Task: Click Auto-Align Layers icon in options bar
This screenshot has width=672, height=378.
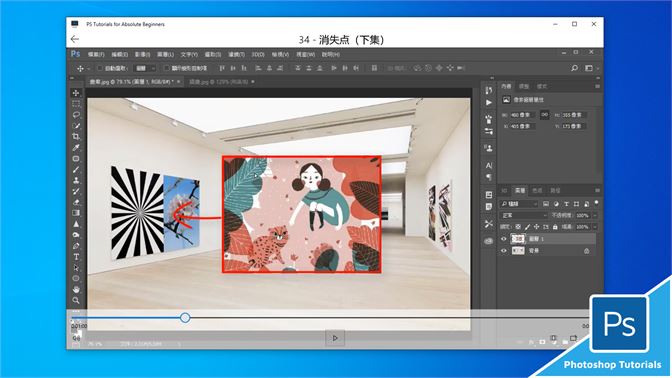Action: point(374,68)
